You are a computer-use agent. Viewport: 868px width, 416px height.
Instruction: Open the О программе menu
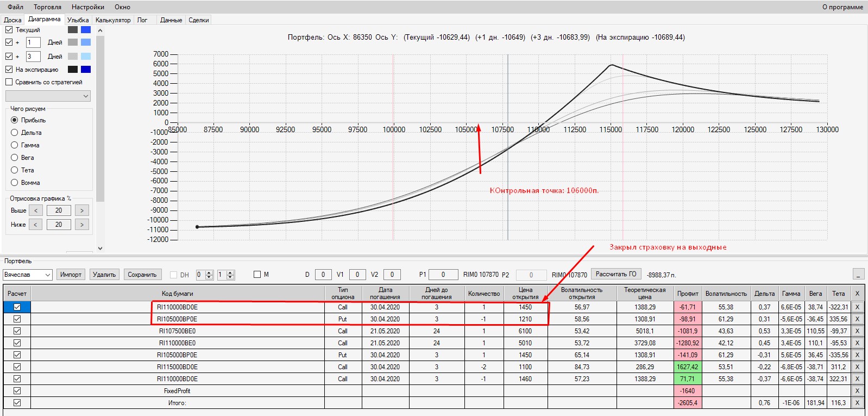[842, 7]
